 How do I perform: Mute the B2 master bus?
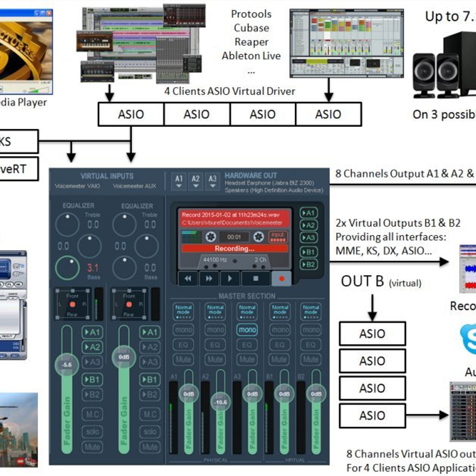[x=311, y=360]
